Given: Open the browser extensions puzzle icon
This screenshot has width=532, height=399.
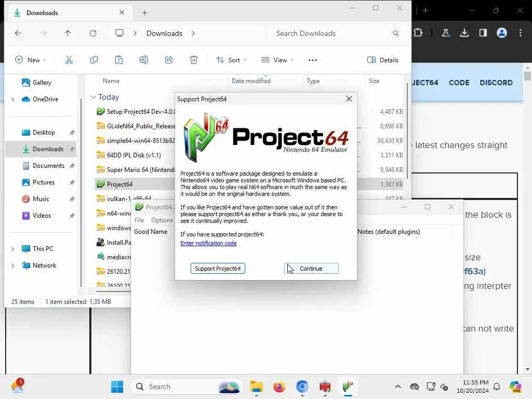Looking at the screenshot, I should 418,33.
